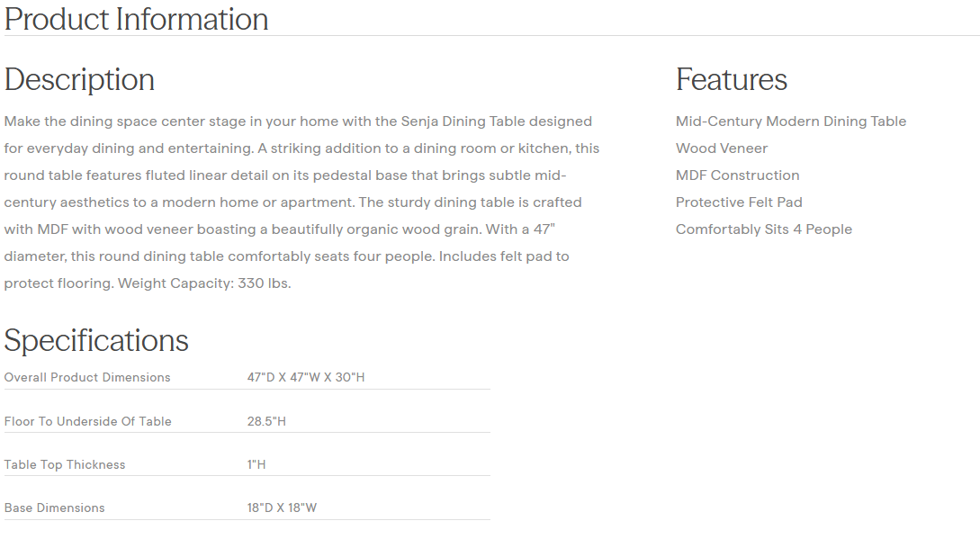This screenshot has width=980, height=548.
Task: Click the Specifications heading
Action: (x=96, y=340)
